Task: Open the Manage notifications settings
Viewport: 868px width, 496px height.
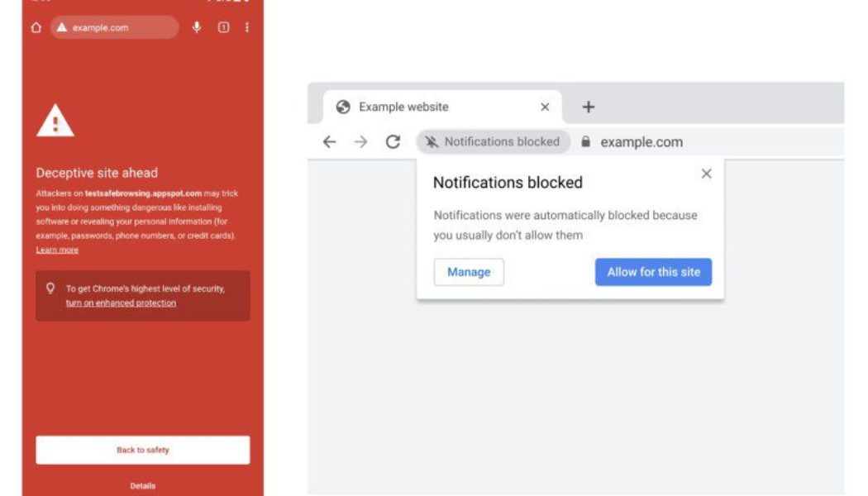Action: pyautogui.click(x=469, y=272)
